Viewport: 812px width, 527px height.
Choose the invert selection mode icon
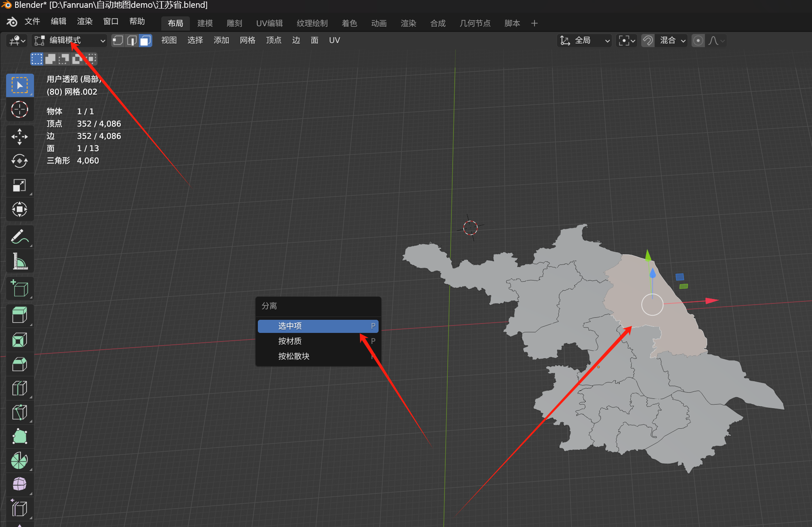point(77,59)
